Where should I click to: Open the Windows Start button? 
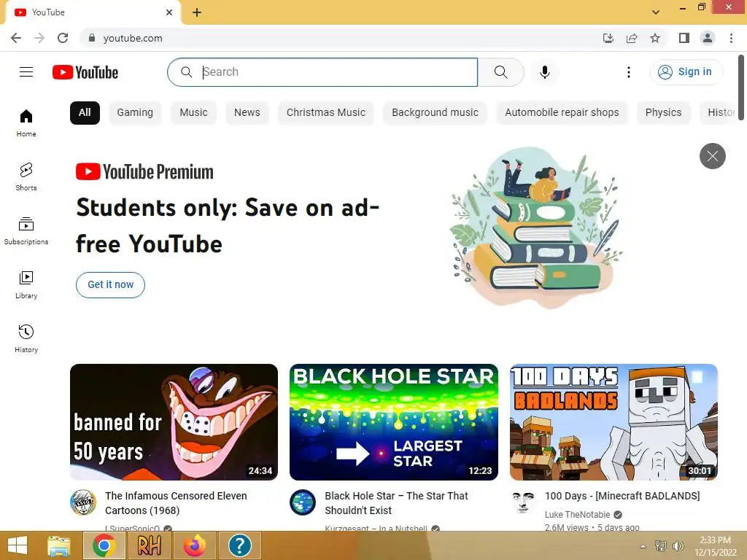click(18, 545)
